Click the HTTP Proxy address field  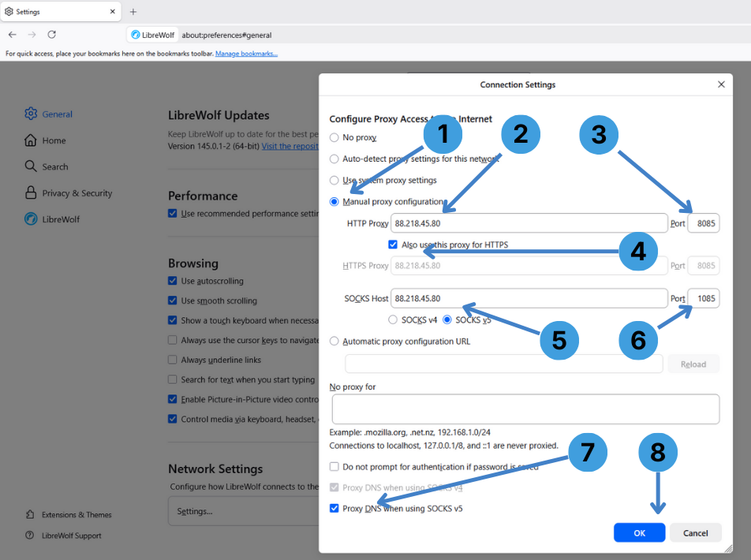click(529, 223)
